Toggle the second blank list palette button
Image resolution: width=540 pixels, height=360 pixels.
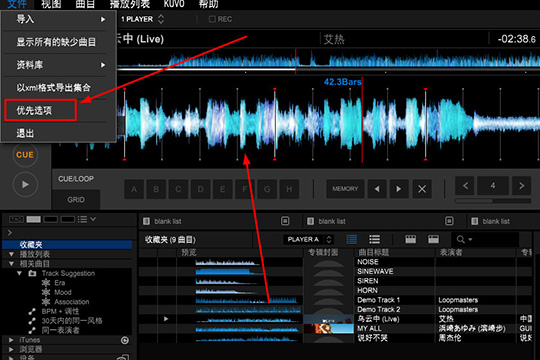[449, 221]
